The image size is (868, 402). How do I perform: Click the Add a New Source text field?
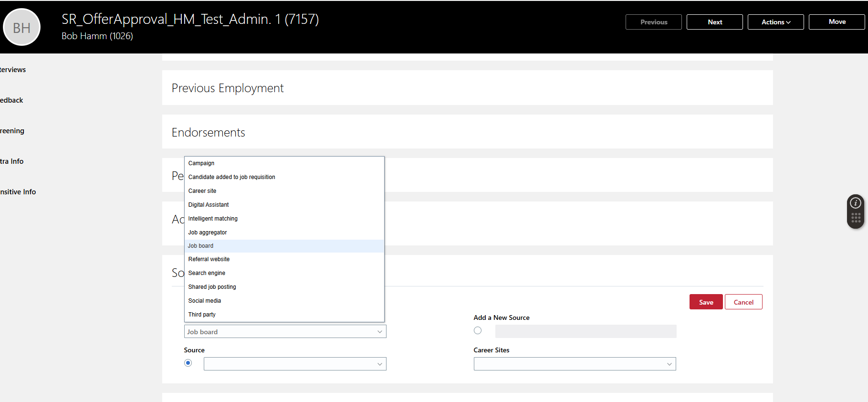coord(586,331)
